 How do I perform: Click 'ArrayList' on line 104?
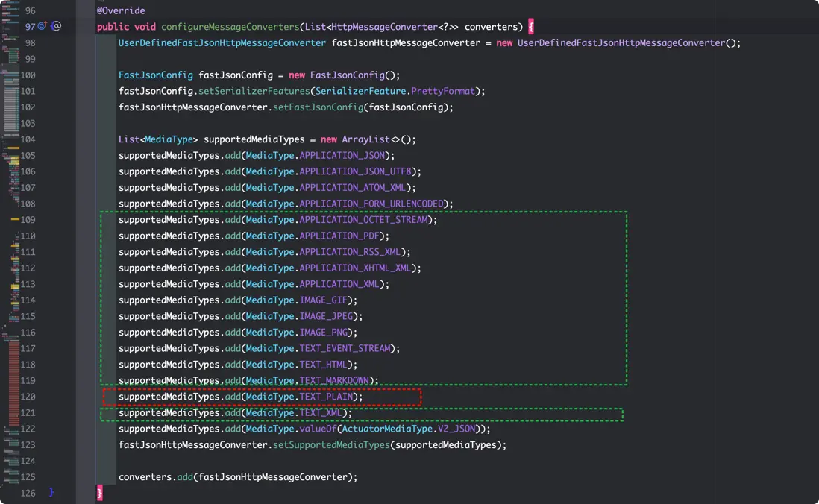click(x=365, y=139)
